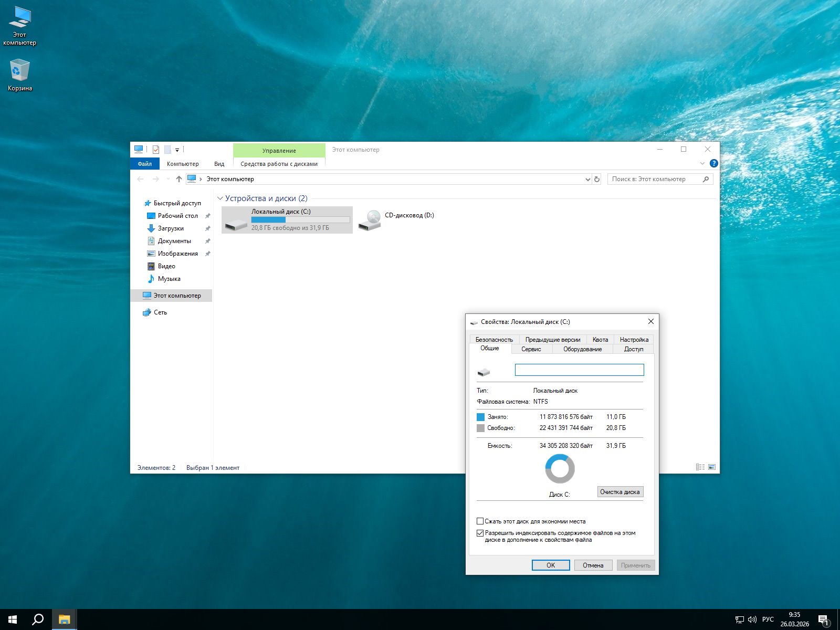Open the Quick Access Toolbar customize dropdown

click(x=177, y=150)
